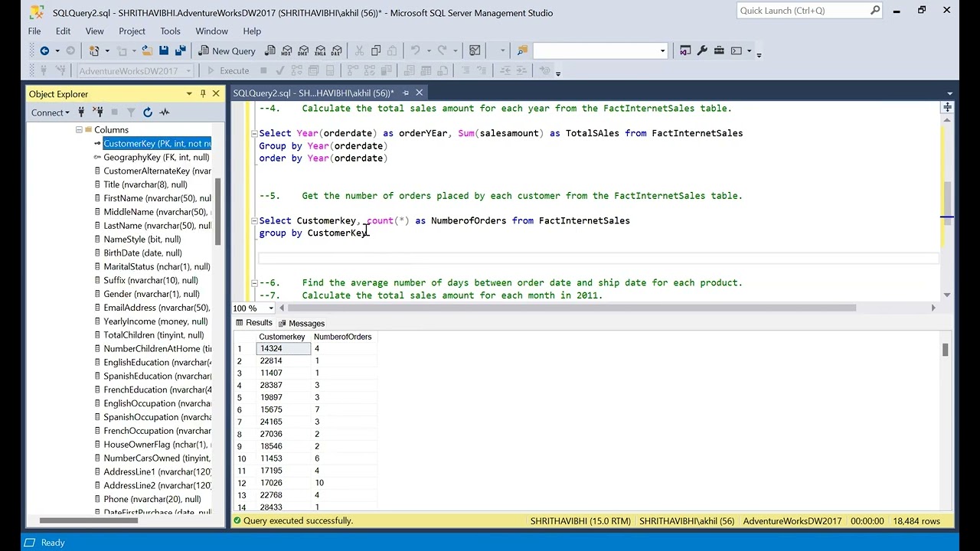This screenshot has height=551, width=980.
Task: Click the Customerkey column header
Action: coord(282,337)
